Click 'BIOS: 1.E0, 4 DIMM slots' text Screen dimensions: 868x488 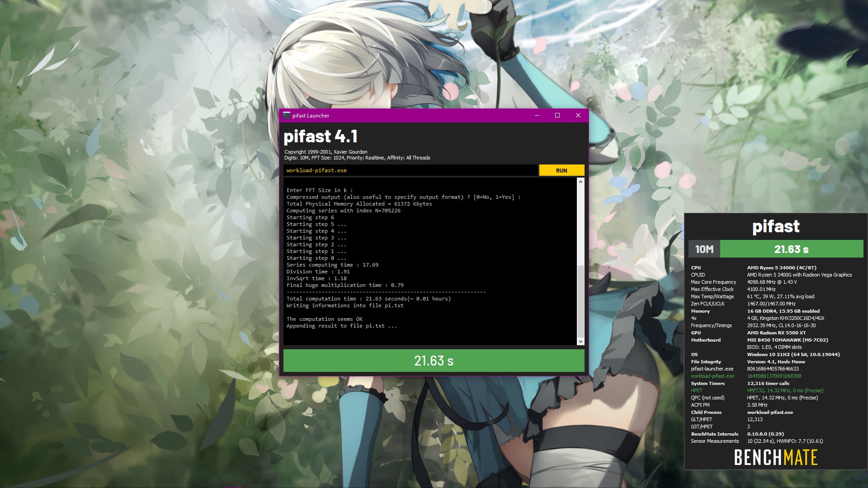774,347
